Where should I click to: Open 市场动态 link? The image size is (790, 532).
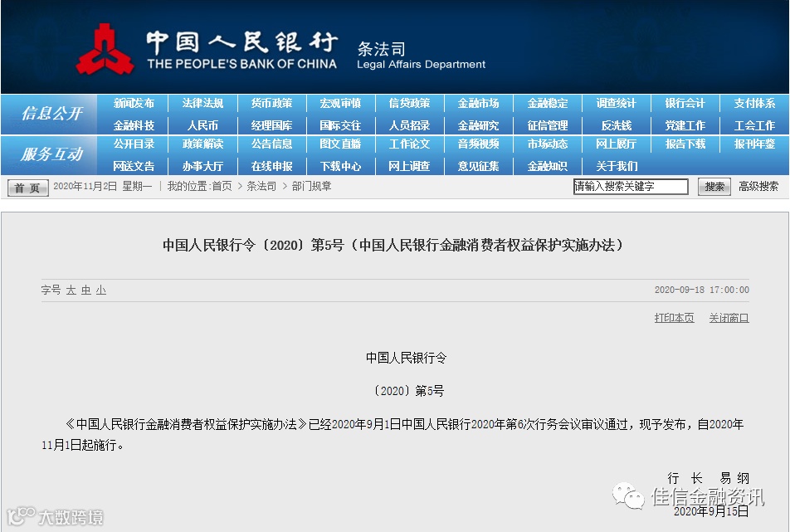[x=547, y=144]
